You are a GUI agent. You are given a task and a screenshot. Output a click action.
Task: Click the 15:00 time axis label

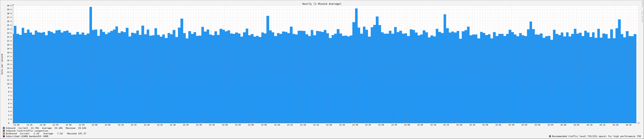(x=407, y=125)
